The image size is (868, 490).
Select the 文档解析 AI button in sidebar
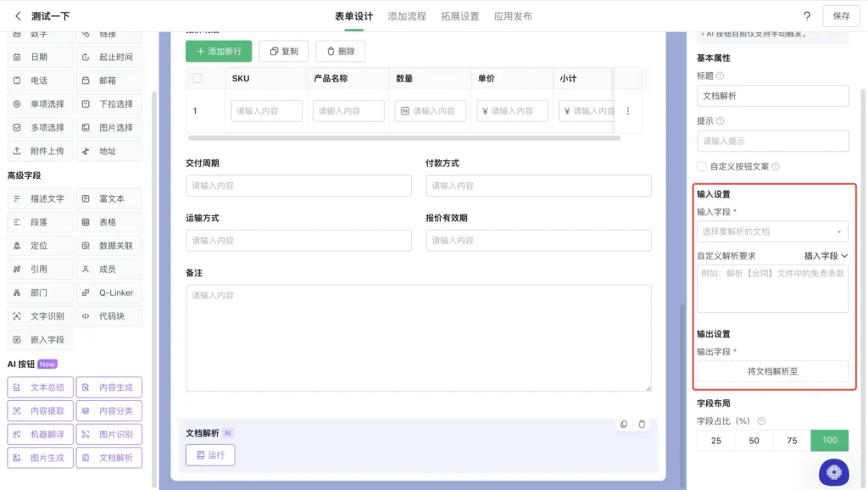coord(108,458)
